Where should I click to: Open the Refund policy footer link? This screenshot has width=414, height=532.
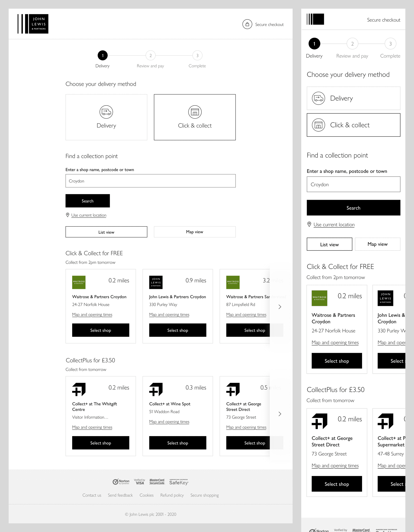click(x=172, y=495)
